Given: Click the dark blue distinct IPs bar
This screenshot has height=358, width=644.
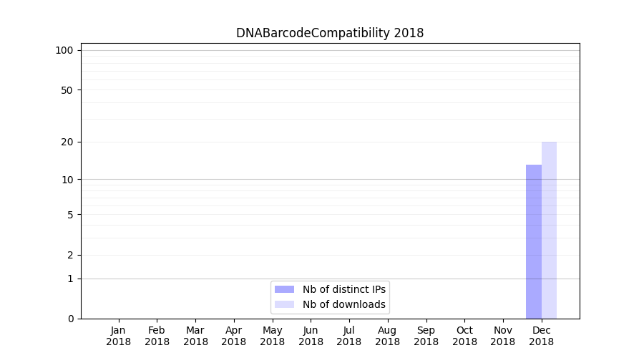Looking at the screenshot, I should click(x=533, y=242).
